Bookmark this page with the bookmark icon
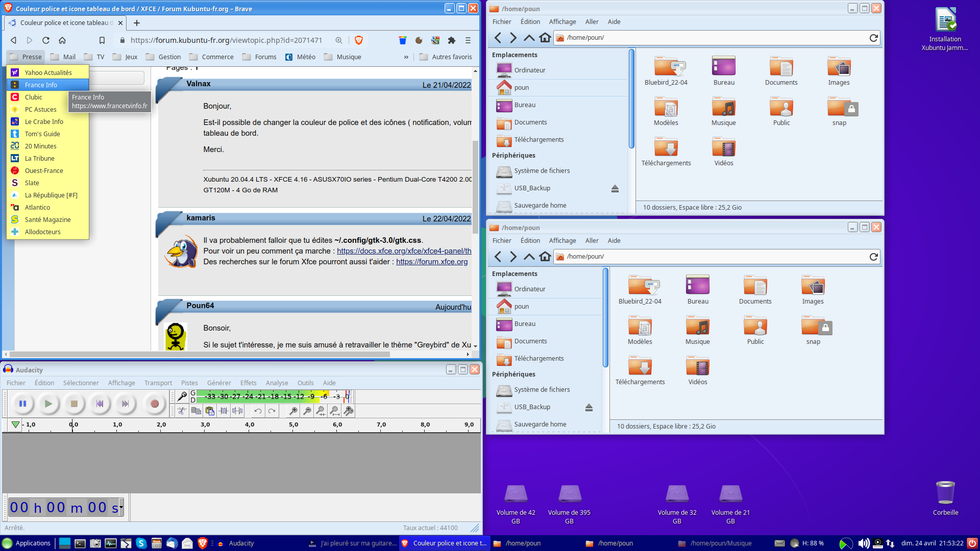This screenshot has height=551, width=980. pos(102,40)
